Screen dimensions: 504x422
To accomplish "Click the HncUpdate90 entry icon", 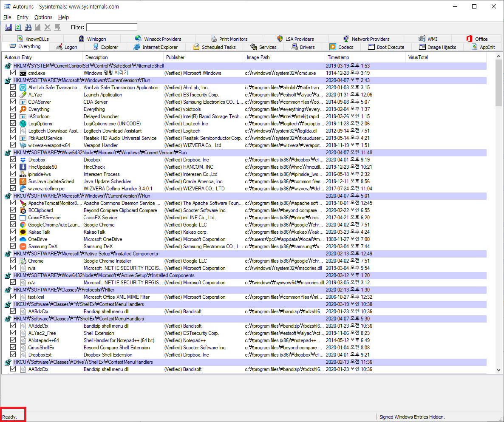I will point(23,167).
